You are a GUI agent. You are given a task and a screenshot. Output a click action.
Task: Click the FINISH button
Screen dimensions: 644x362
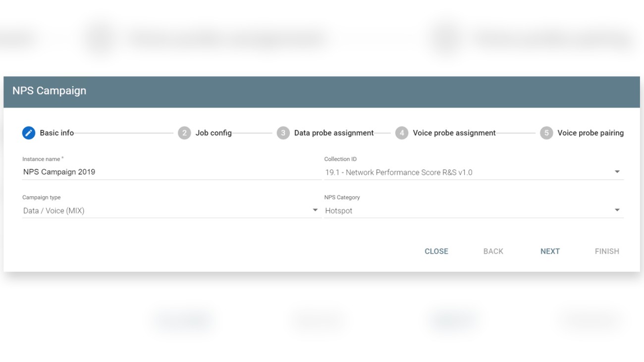(606, 251)
